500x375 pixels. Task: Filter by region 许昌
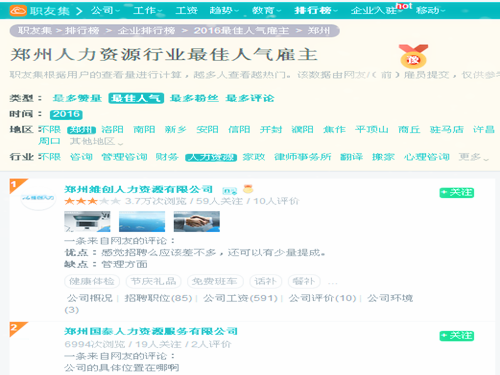pyautogui.click(x=484, y=129)
